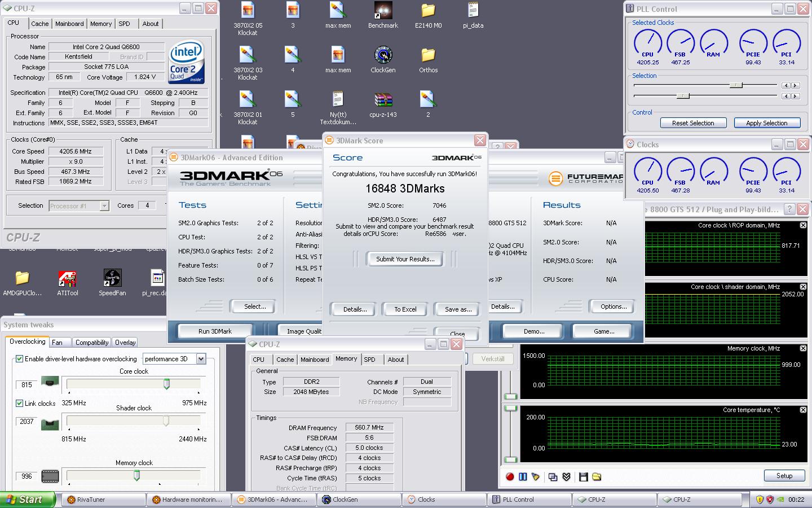Click Save as... in 3DMark Score dialog
The width and height of the screenshot is (812, 508).
click(458, 309)
